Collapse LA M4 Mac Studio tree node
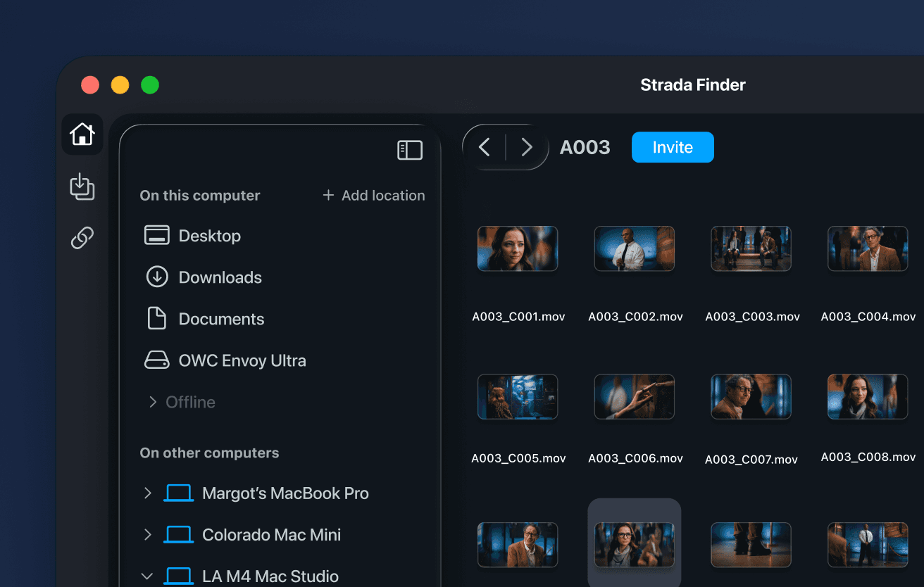The width and height of the screenshot is (924, 587). click(147, 576)
